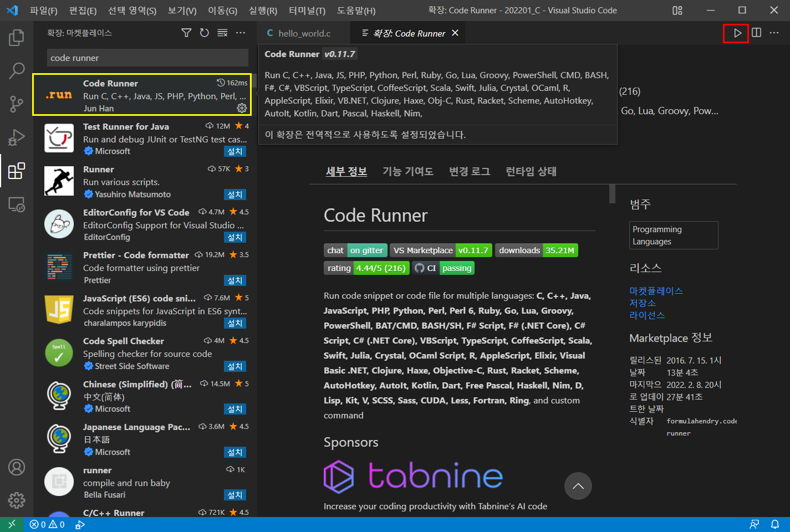
Task: Clear extension search results icon
Action: click(x=222, y=33)
